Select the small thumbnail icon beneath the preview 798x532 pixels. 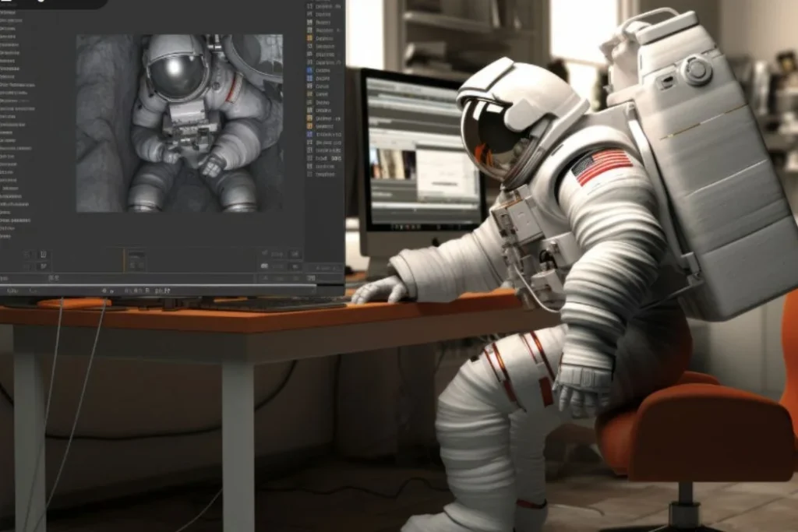[x=136, y=256]
